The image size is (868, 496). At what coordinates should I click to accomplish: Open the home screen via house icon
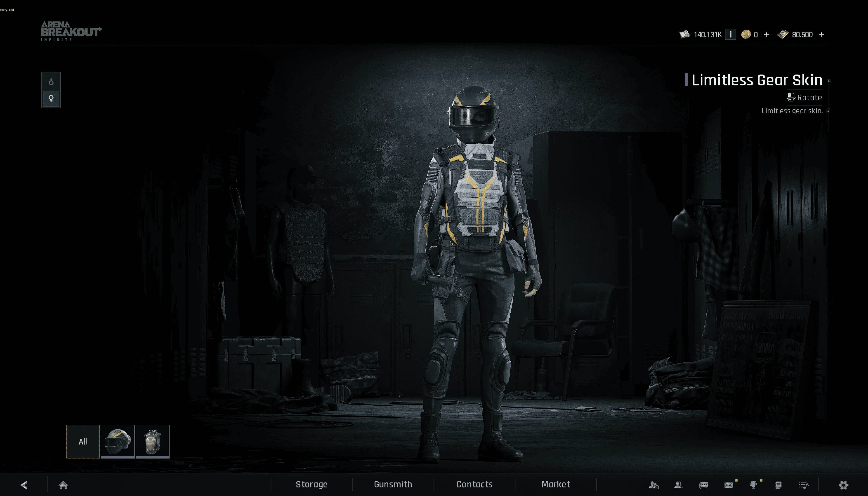tap(63, 485)
